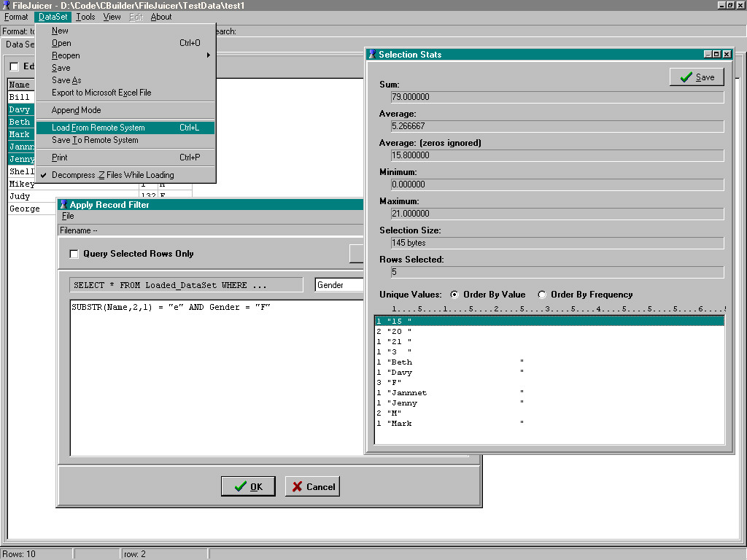This screenshot has width=747, height=560.
Task: Click the Apply Record Filter window icon
Action: point(63,205)
